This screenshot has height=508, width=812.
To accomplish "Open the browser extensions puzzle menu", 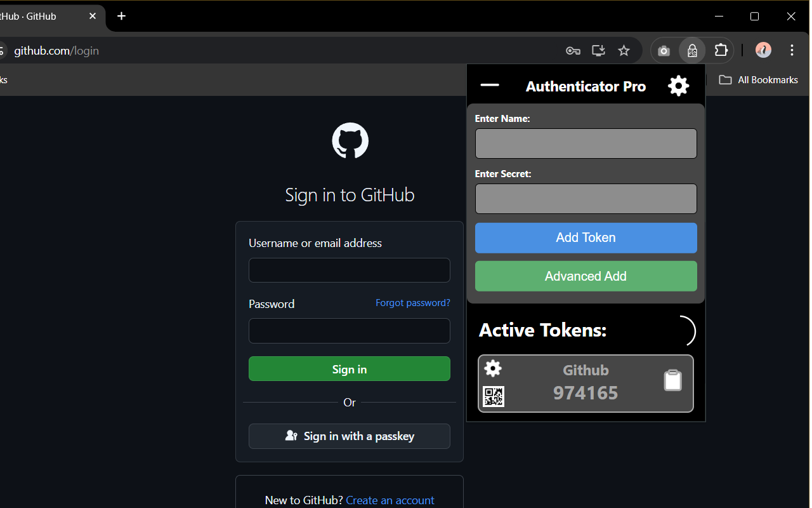I will pos(721,50).
